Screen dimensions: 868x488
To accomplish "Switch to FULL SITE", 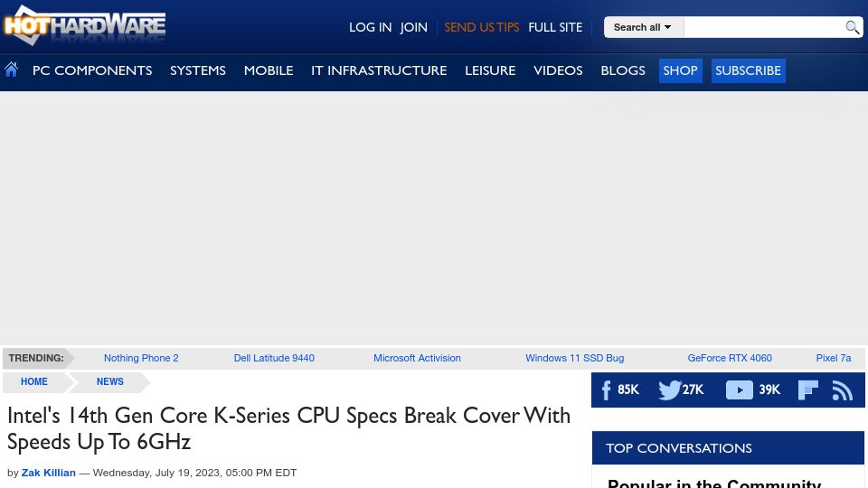I will (x=555, y=27).
